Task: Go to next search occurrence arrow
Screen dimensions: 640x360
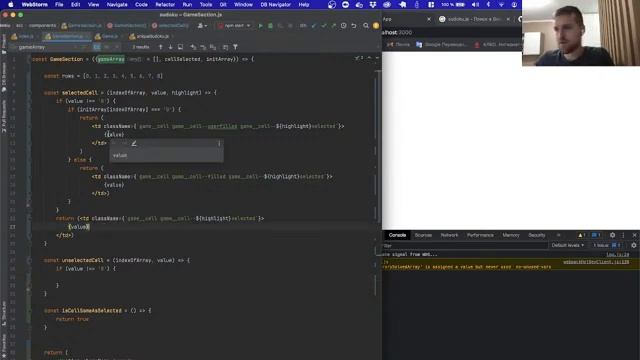Action: coord(171,47)
